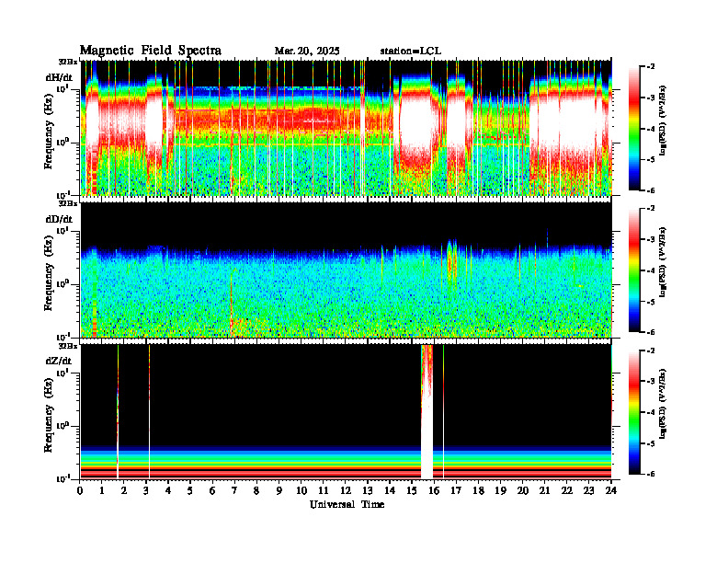Click the 10^-1 frequency tick of the dZ/dt panel
This screenshot has width=728, height=563.
click(x=63, y=478)
